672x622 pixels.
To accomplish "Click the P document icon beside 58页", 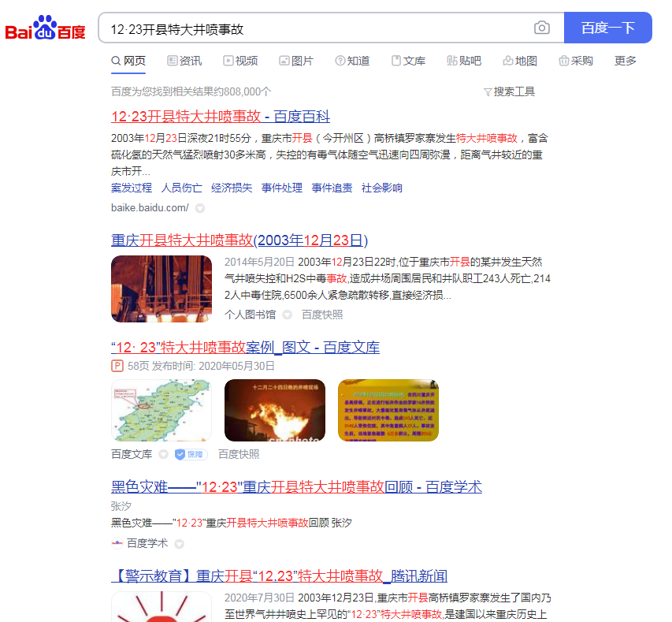I will 117,366.
